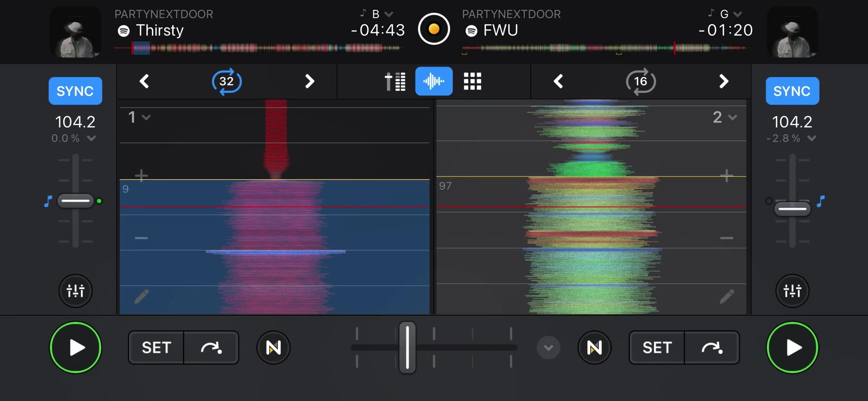
Task: Jump to cue point on left deck
Action: coord(211,348)
